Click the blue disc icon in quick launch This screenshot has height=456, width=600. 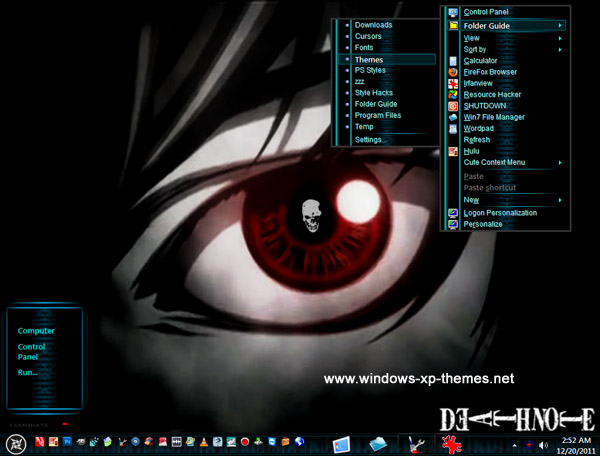coord(135,442)
